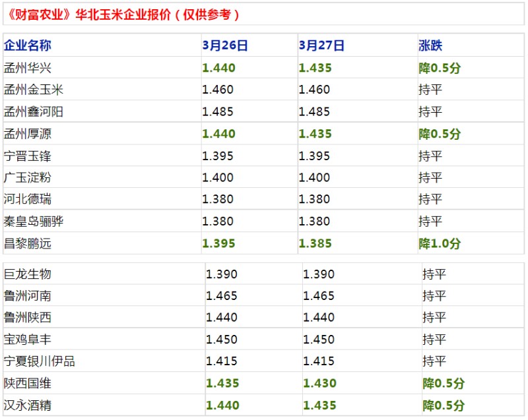
Task: Select 孟州鑫河阳 March 27 price 1.485
Action: point(314,111)
